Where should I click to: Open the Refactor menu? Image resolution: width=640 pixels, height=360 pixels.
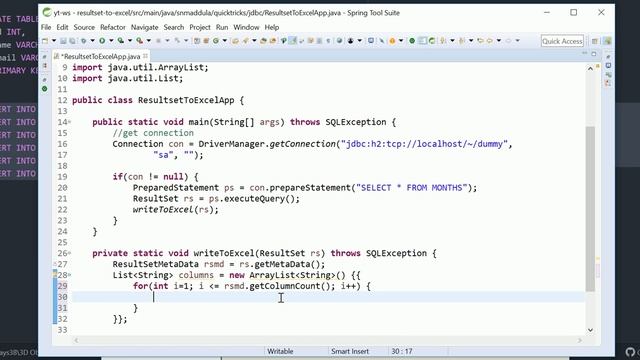pyautogui.click(x=113, y=27)
